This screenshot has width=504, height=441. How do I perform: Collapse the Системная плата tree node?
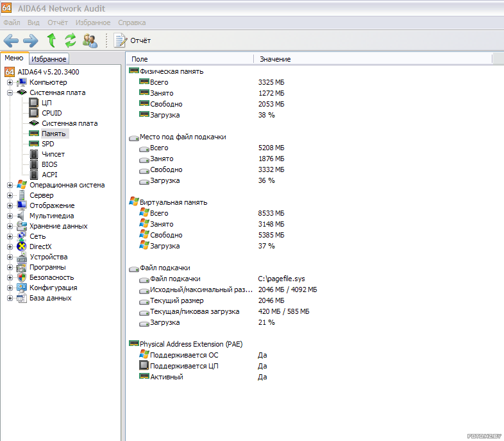[10, 92]
